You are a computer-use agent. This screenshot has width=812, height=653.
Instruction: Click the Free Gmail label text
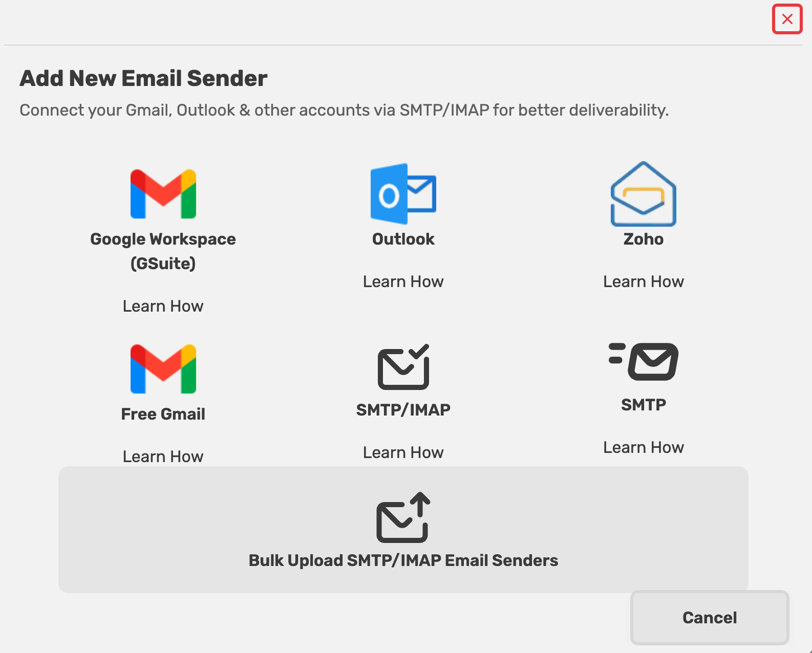(163, 414)
